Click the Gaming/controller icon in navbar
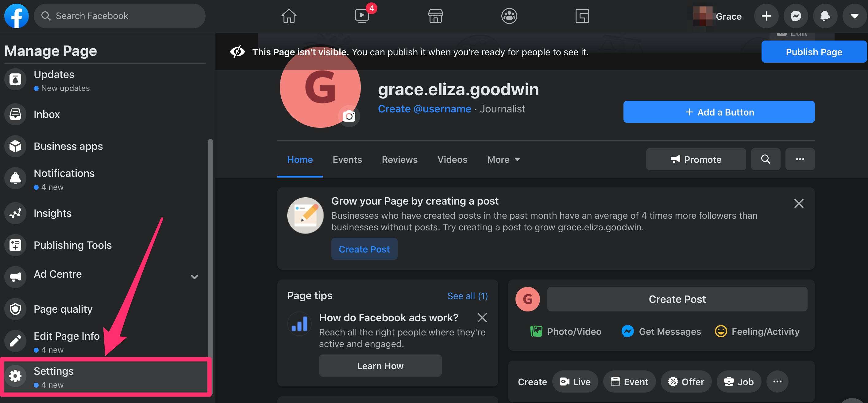The width and height of the screenshot is (868, 403). tap(581, 16)
